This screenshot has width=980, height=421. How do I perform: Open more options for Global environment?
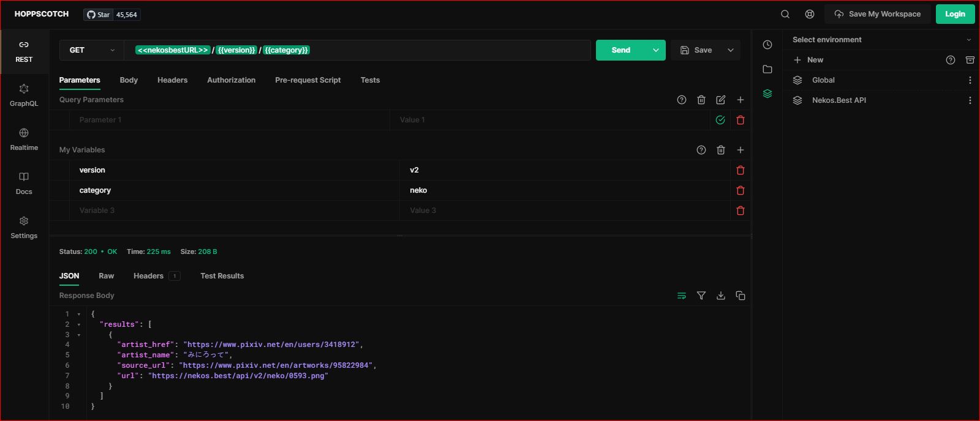tap(970, 80)
